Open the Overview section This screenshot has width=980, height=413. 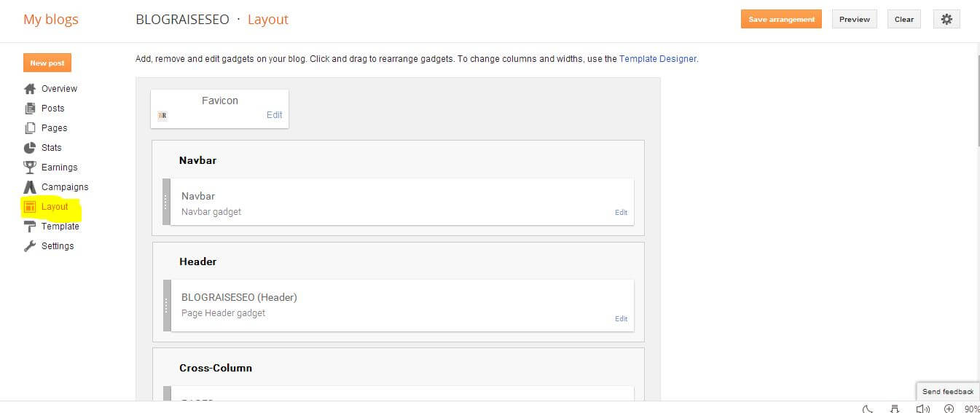[x=59, y=89]
